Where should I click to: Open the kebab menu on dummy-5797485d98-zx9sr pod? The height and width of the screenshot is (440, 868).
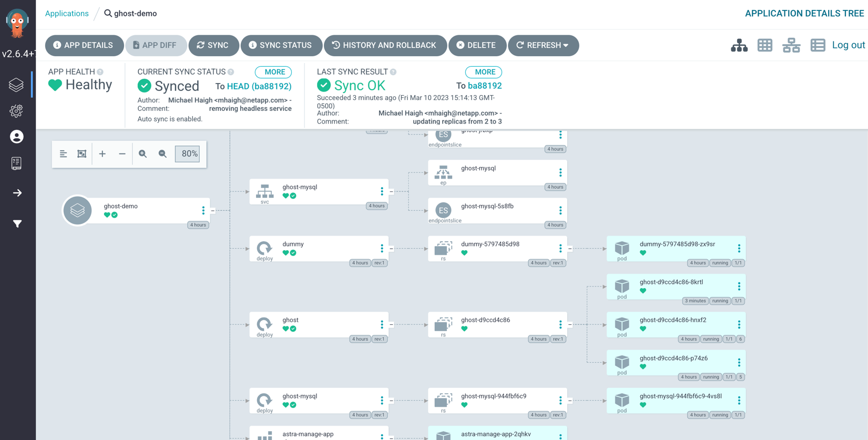(x=739, y=248)
